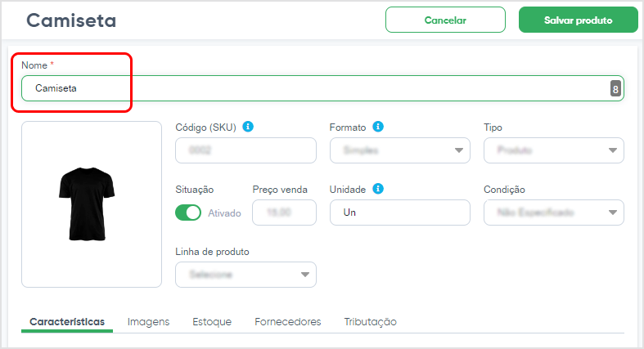Screen dimensions: 644x349
Task: Click the Preço venda input field
Action: [x=284, y=213]
